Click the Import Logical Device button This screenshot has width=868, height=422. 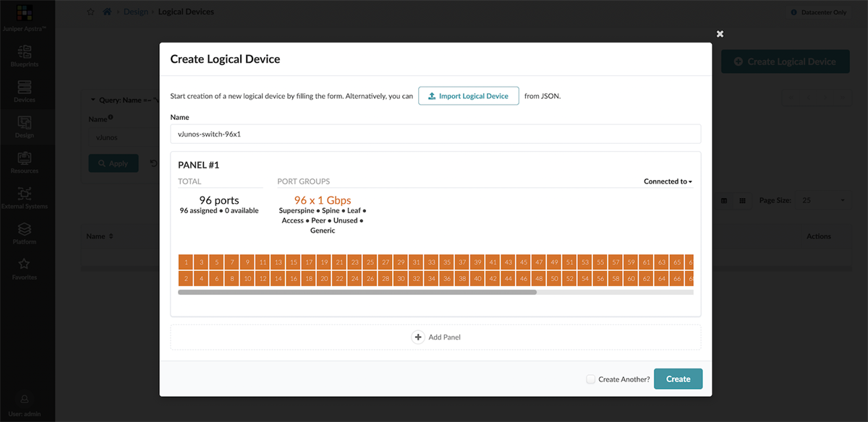468,95
